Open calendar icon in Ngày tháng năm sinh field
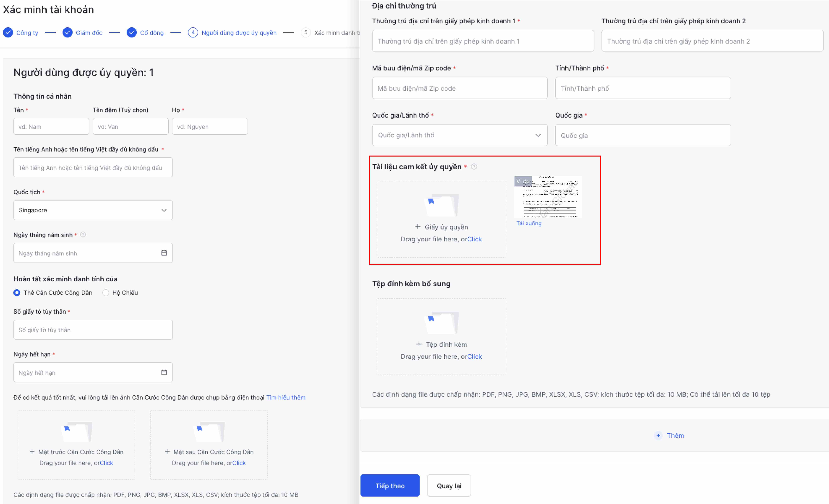 click(x=164, y=253)
